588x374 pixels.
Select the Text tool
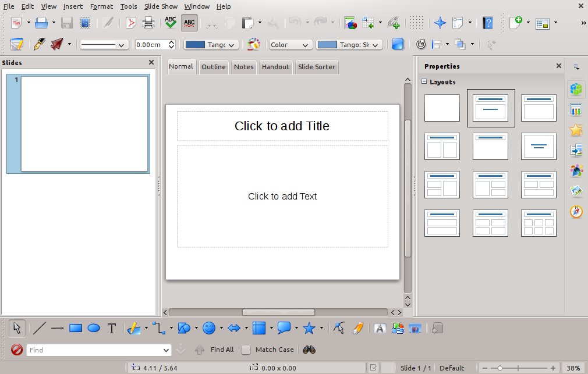point(112,329)
